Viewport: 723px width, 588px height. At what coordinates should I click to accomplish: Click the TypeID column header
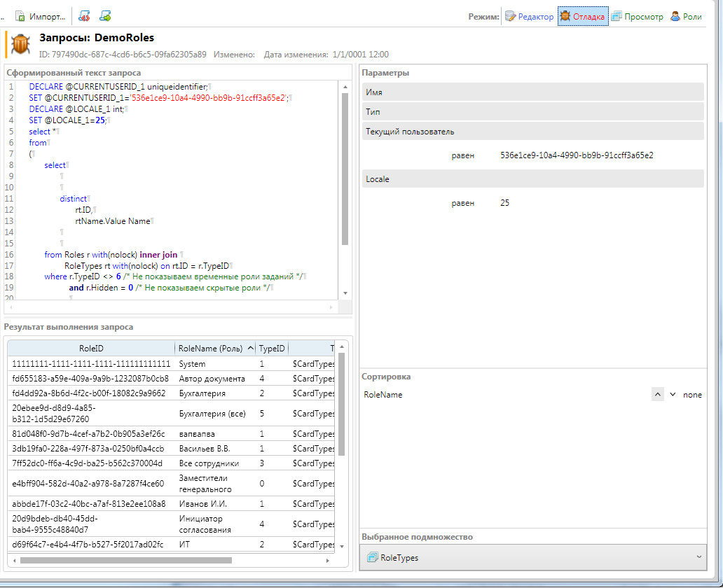pos(272,348)
